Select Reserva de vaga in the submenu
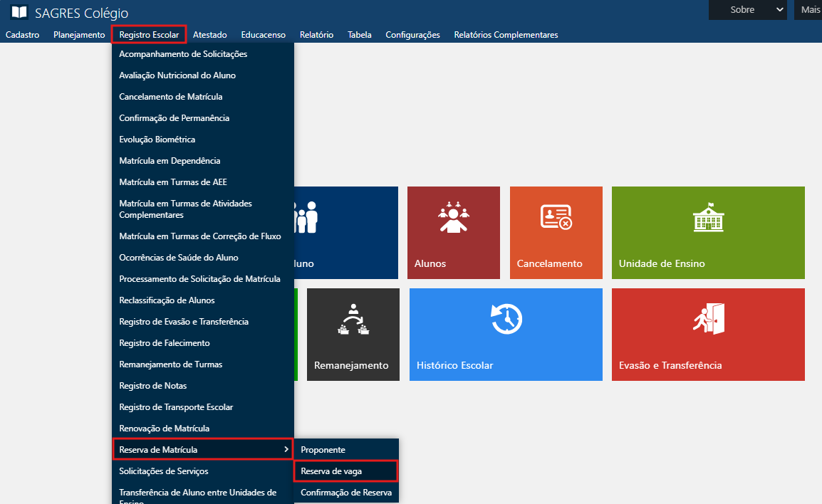The image size is (822, 504). tap(346, 471)
